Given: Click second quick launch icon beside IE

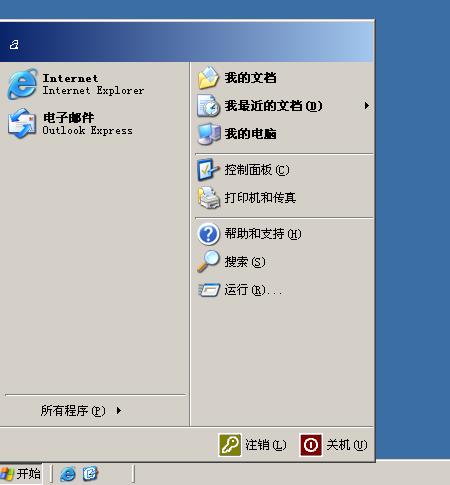Looking at the screenshot, I should [x=90, y=474].
